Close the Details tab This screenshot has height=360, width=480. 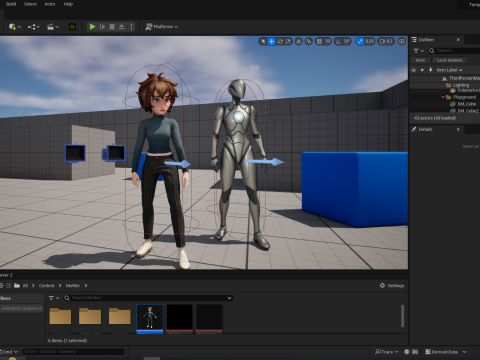458,129
